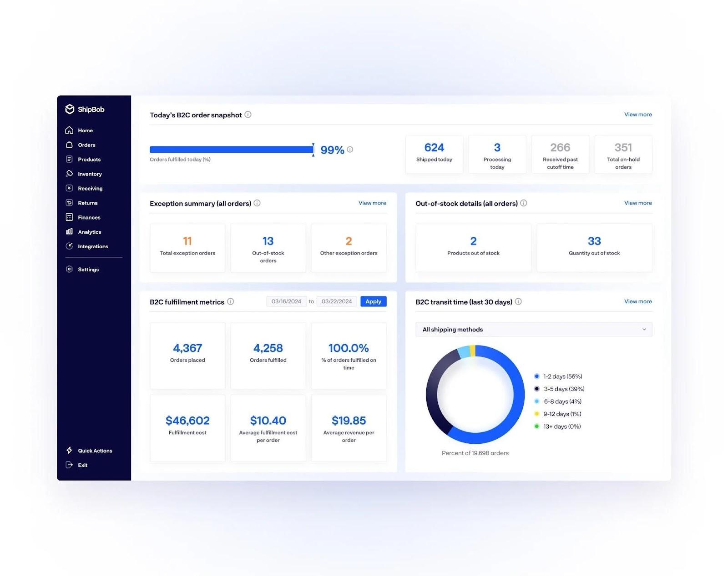This screenshot has width=728, height=576.
Task: Select the Orders icon in sidebar
Action: point(69,145)
